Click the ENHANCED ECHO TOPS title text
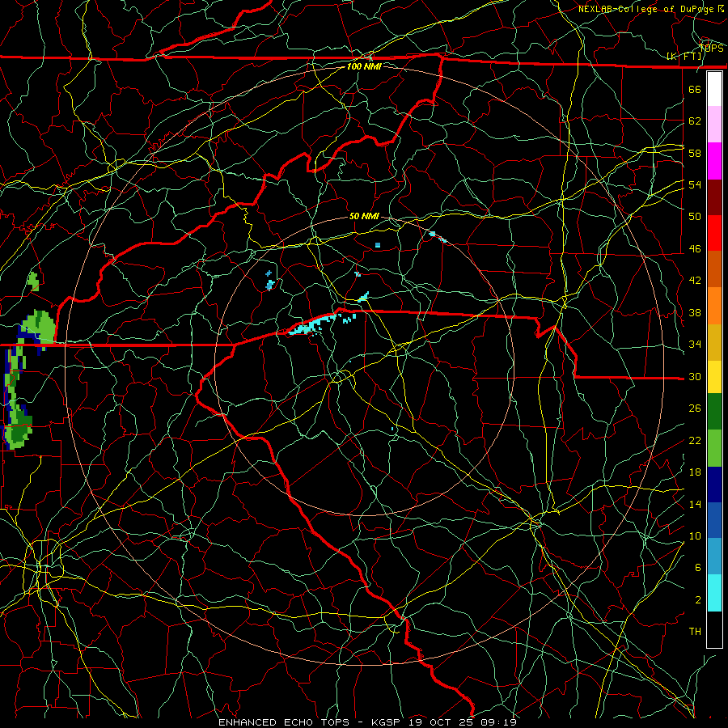The height and width of the screenshot is (728, 728). [x=284, y=722]
